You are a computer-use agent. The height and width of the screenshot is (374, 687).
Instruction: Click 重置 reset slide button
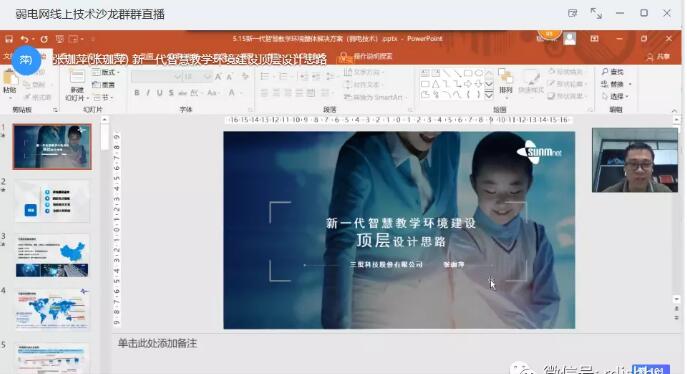[104, 85]
